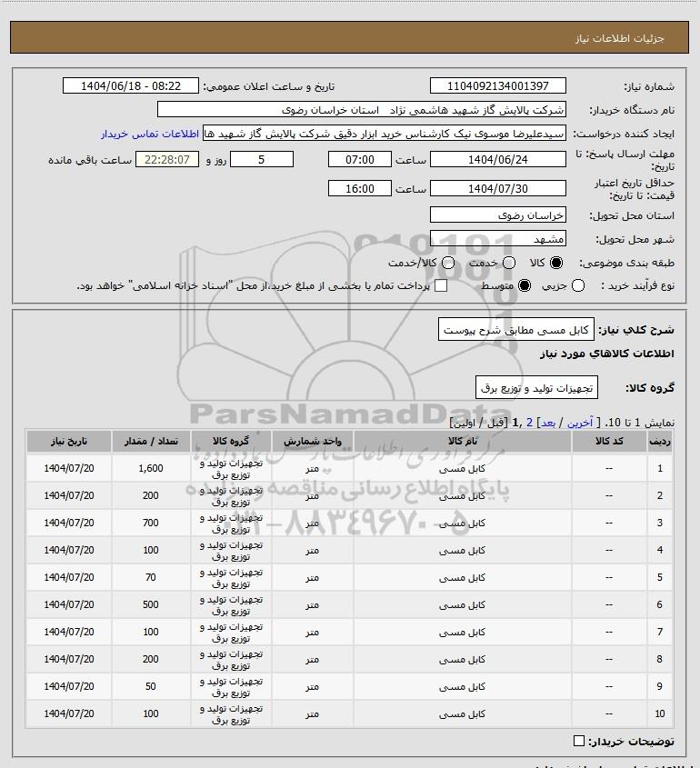Select the کالا/خدمت radio option
The image size is (700, 768).
point(447,263)
